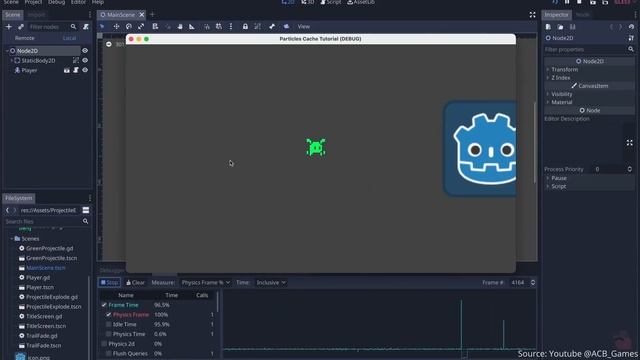
Task: Click the Ruler Mode tool
Action: (x=191, y=27)
